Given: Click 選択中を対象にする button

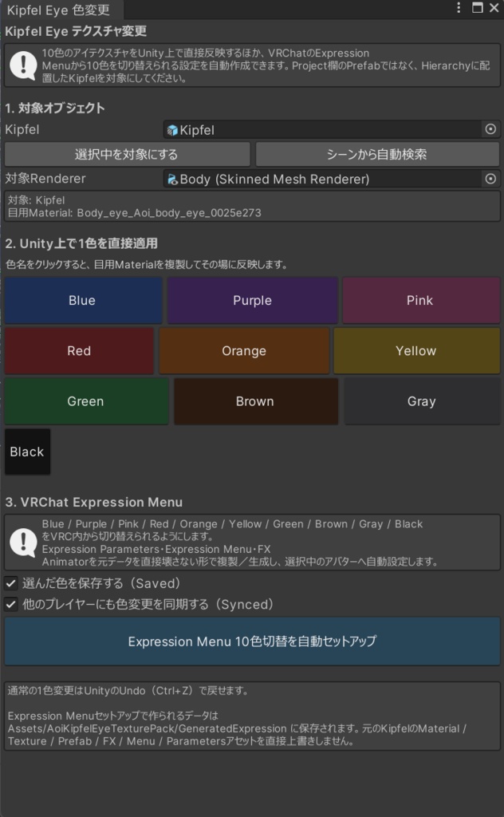Looking at the screenshot, I should coord(127,154).
